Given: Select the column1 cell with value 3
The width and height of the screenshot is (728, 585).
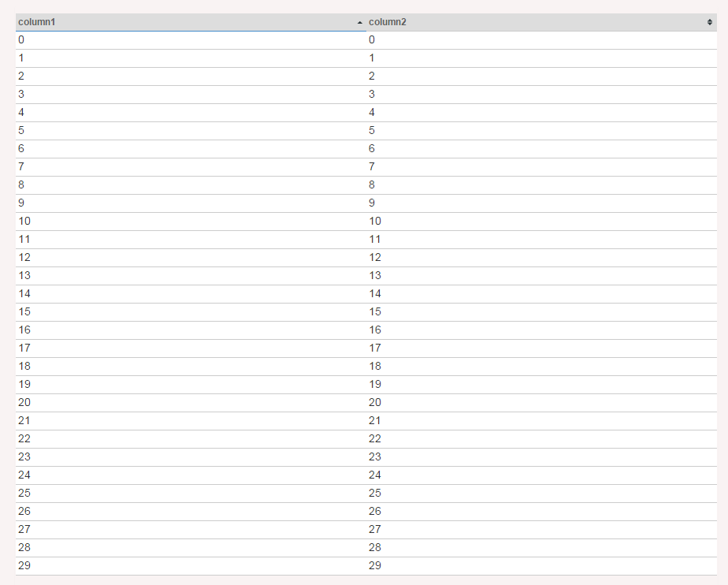Looking at the screenshot, I should coord(191,95).
